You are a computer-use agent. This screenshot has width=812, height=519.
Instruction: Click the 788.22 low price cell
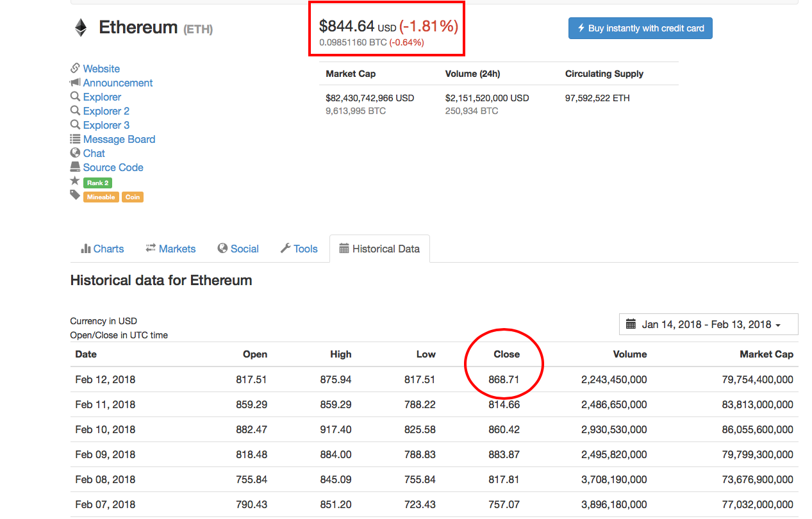point(420,404)
